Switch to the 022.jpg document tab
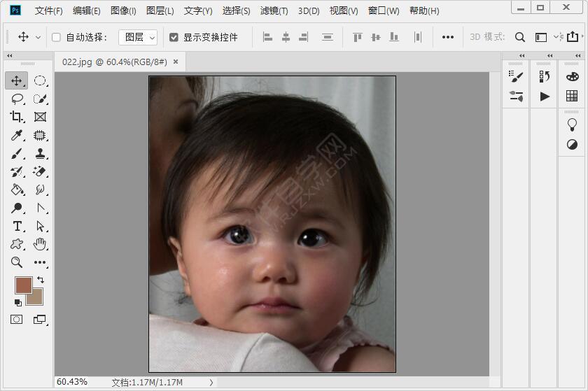The width and height of the screenshot is (588, 391). [114, 62]
